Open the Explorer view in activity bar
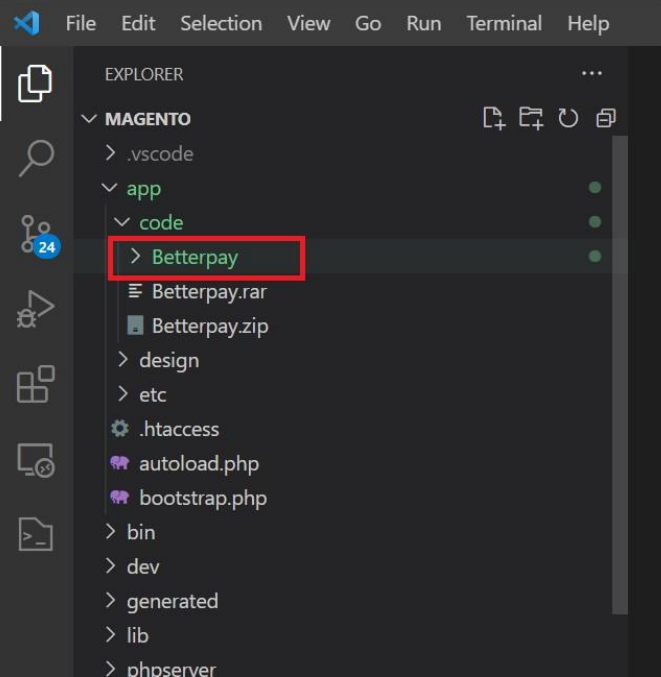Screen dimensions: 661x677 [x=35, y=83]
